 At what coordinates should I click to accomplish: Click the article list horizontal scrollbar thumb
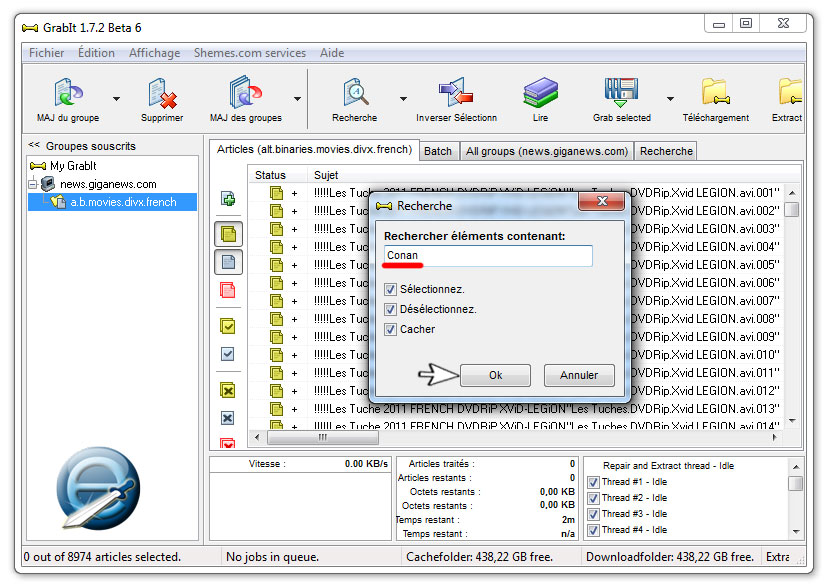[323, 437]
